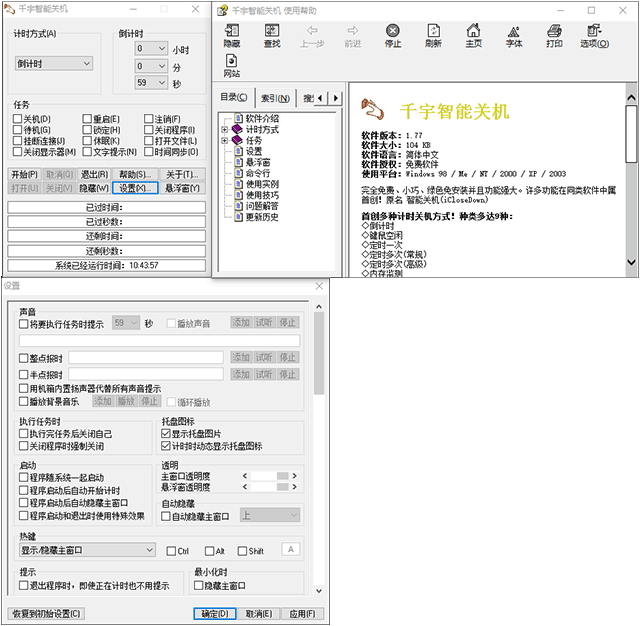Click the 查找 (Find) icon in help toolbar
The width and height of the screenshot is (640, 626).
click(x=272, y=36)
